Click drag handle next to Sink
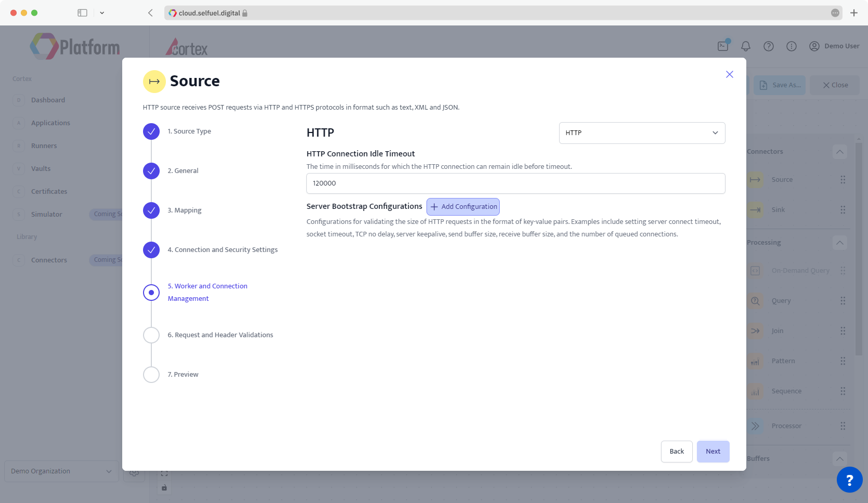Screen dimensions: 868x503 [x=843, y=210]
